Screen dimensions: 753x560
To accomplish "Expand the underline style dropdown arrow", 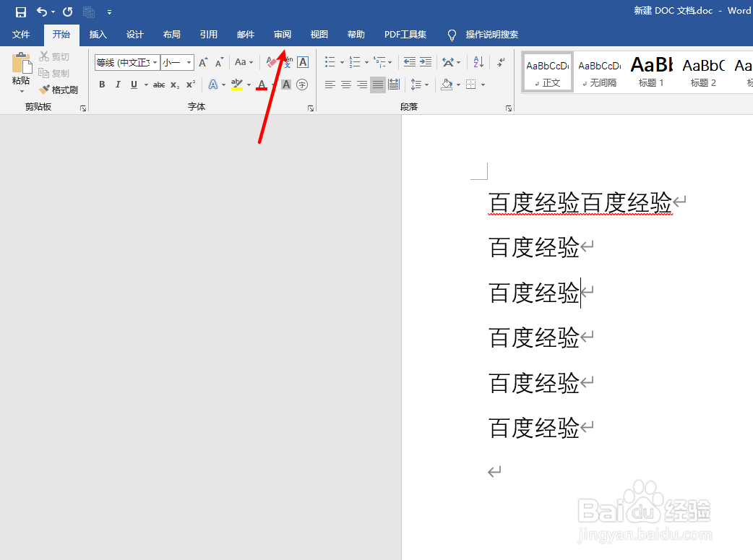I will pyautogui.click(x=146, y=85).
